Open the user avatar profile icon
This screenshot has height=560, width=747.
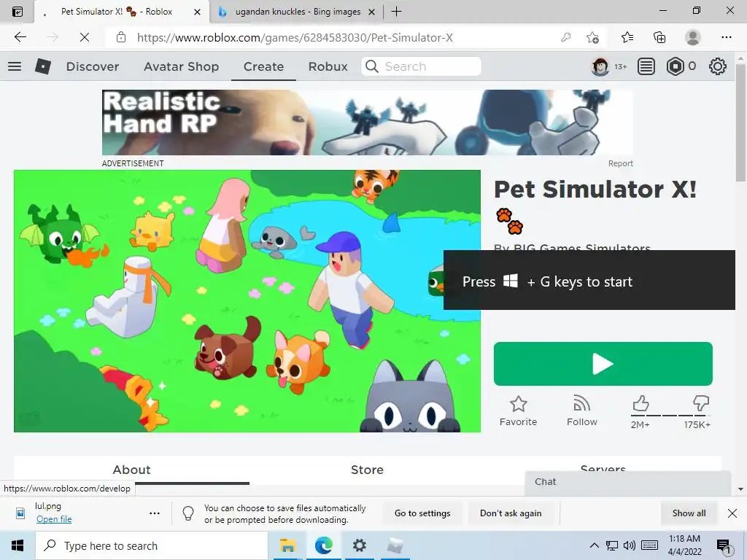[600, 66]
